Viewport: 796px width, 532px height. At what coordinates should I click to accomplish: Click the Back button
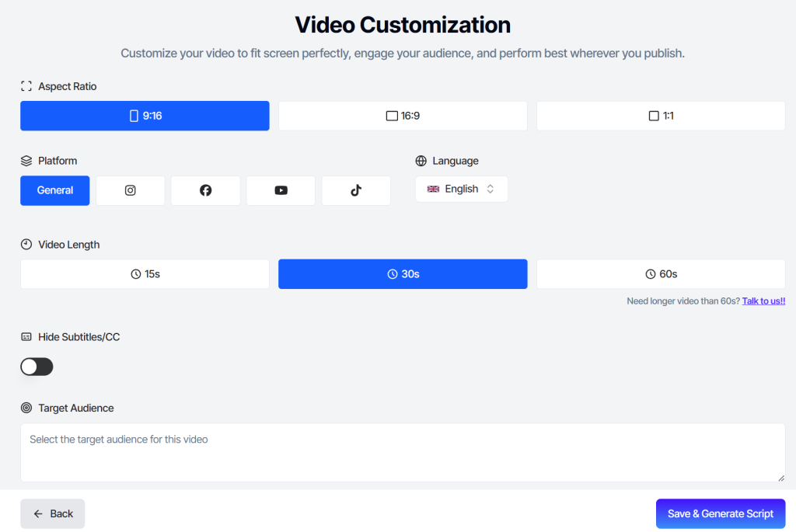[x=52, y=513]
